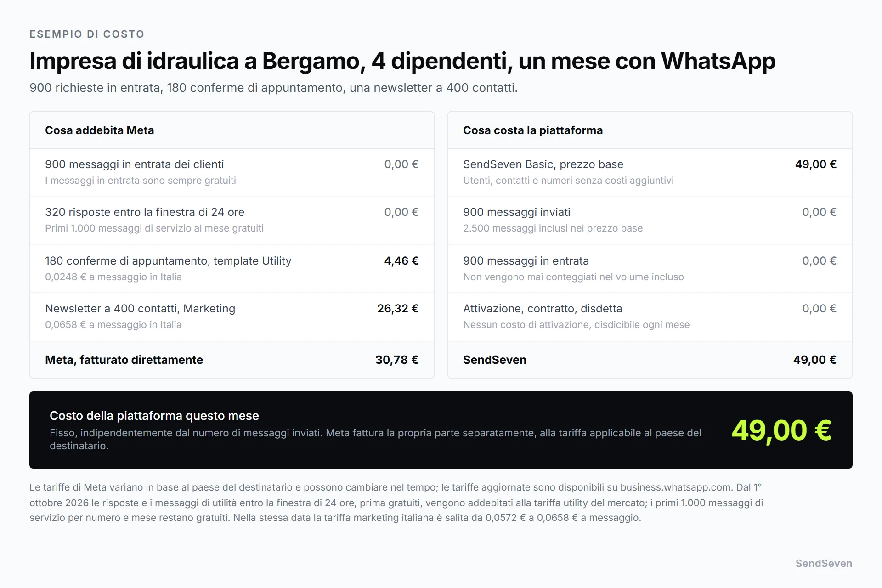
Task: Click 'Nessun costo di attivazione, disdicibile ogni mese'
Action: click(x=577, y=325)
